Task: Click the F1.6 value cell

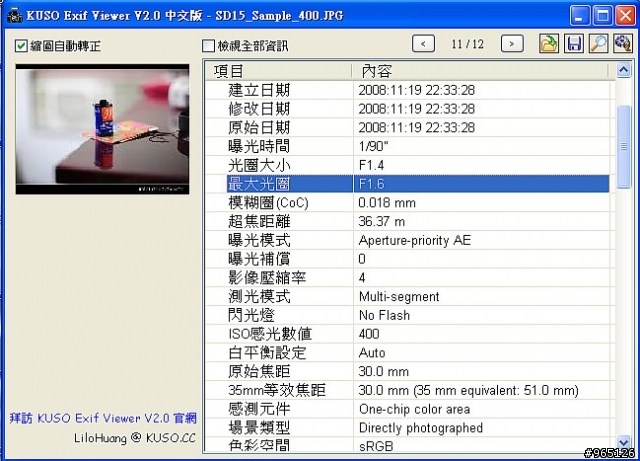Action: [x=482, y=184]
